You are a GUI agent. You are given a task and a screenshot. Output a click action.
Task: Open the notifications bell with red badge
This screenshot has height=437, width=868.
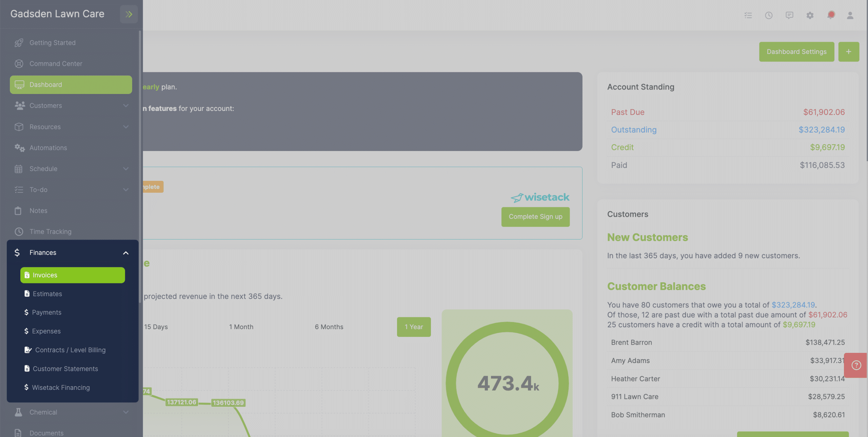pyautogui.click(x=831, y=15)
